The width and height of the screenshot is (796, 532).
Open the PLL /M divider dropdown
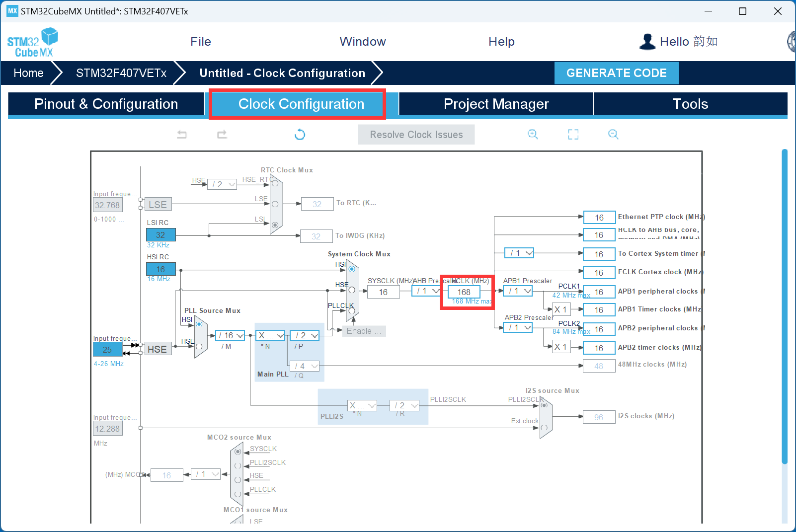[x=230, y=336]
